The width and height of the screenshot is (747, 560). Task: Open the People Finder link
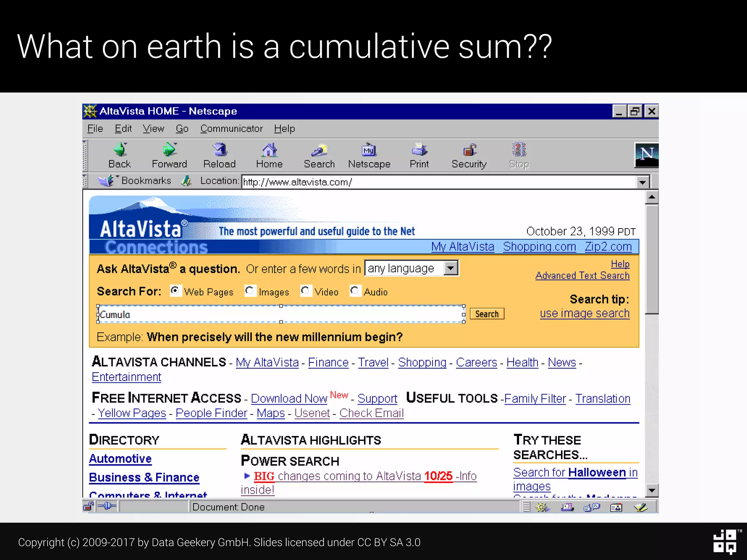pyautogui.click(x=212, y=413)
